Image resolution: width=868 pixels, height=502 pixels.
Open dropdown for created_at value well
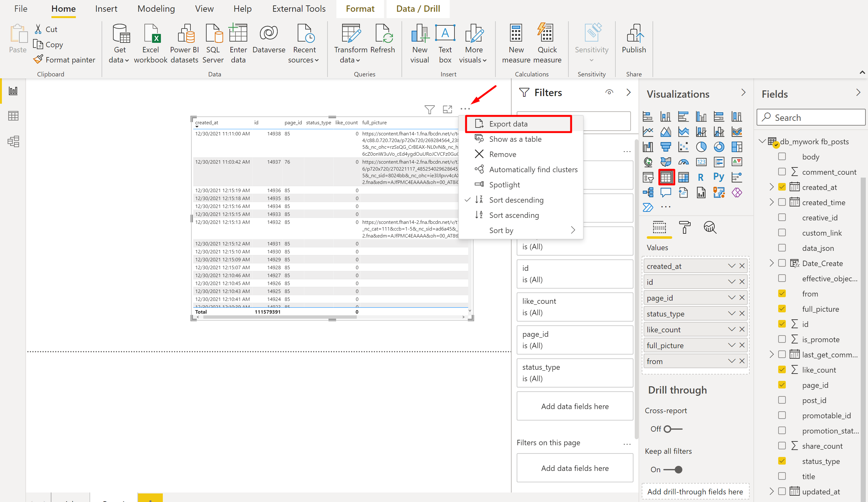click(732, 266)
